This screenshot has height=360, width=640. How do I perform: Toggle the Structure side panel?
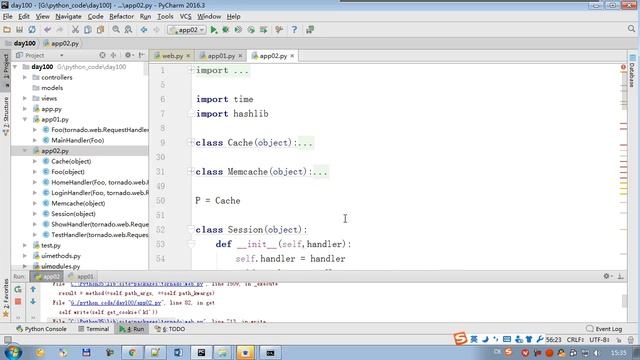click(6, 116)
